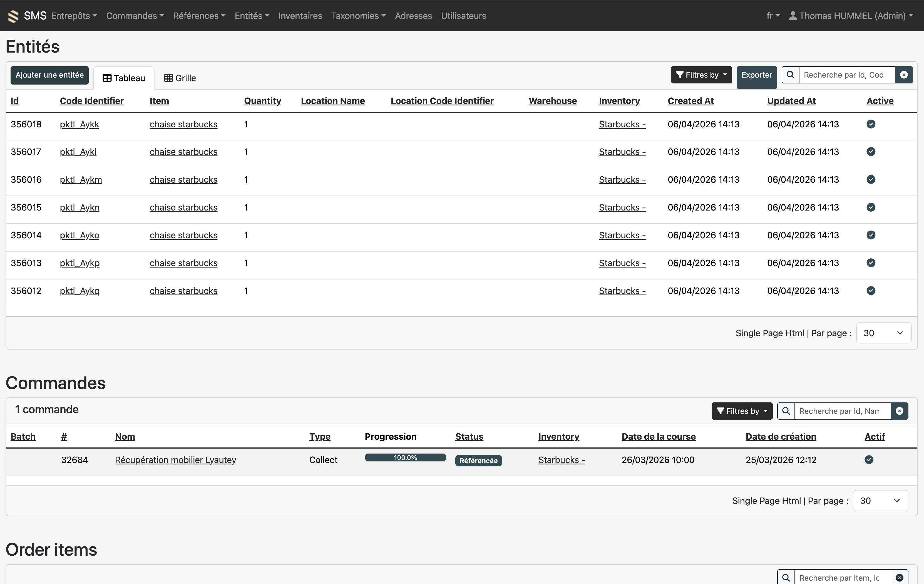Open the Commandes menu
924x584 pixels.
pyautogui.click(x=135, y=16)
